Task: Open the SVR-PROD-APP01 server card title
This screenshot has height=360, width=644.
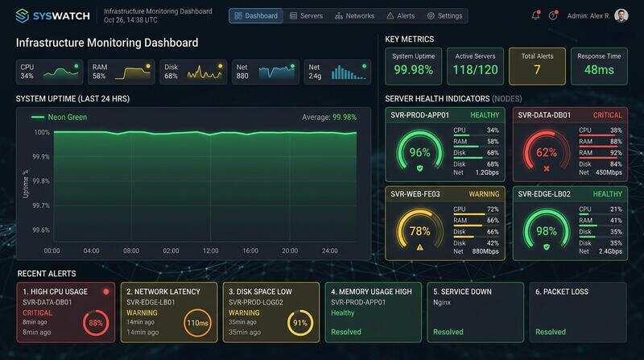Action: 419,115
